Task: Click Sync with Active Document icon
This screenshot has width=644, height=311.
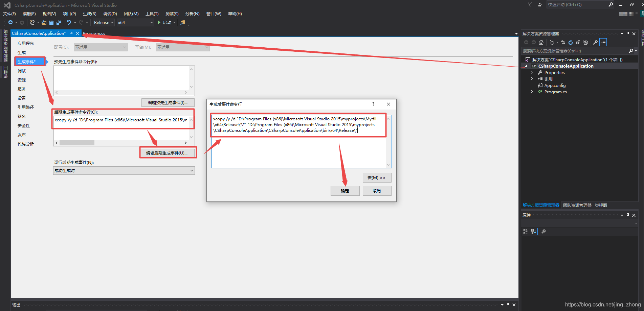Action: 563,42
